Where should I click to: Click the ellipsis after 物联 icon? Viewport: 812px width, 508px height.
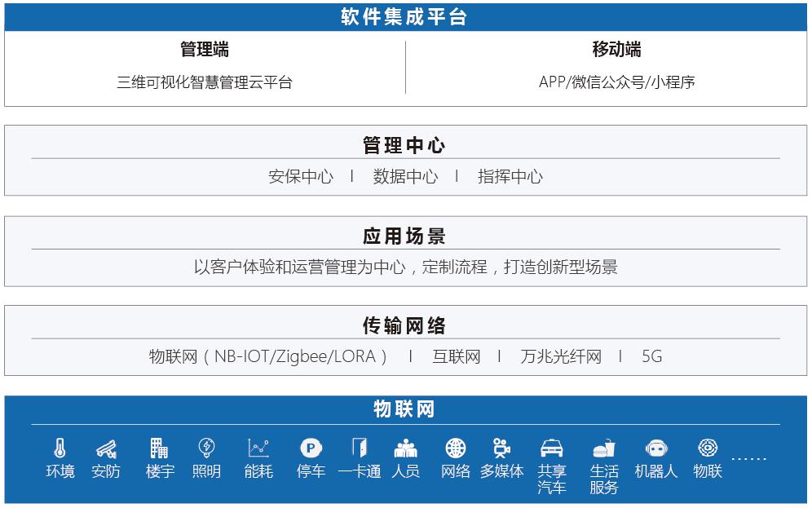pyautogui.click(x=748, y=460)
